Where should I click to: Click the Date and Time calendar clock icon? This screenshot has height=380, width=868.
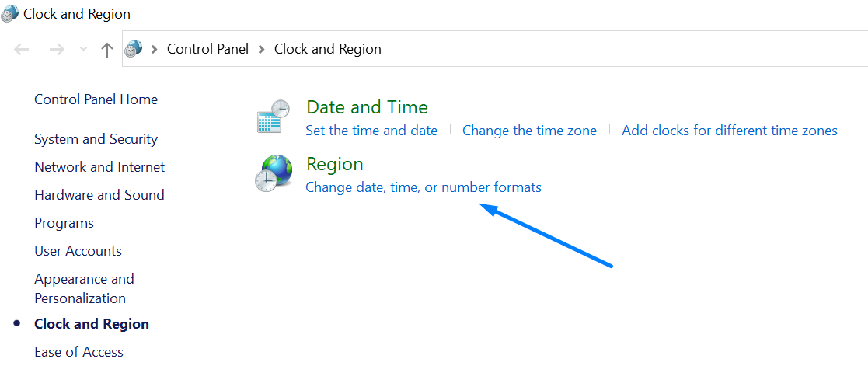coord(273,117)
